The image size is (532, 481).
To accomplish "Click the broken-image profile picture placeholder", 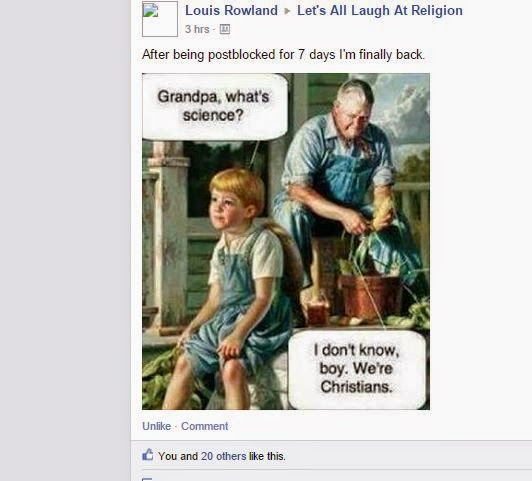I will [160, 19].
